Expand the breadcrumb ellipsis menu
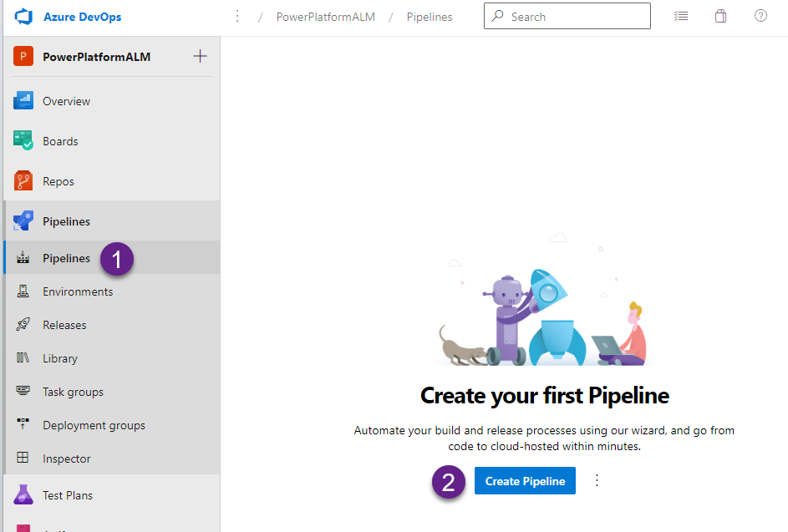 [237, 17]
